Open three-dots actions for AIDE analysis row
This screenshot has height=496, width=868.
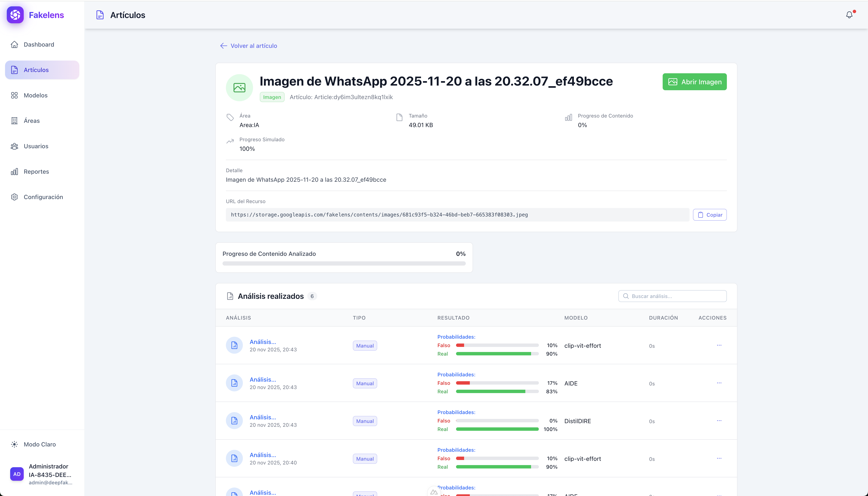[x=719, y=383]
